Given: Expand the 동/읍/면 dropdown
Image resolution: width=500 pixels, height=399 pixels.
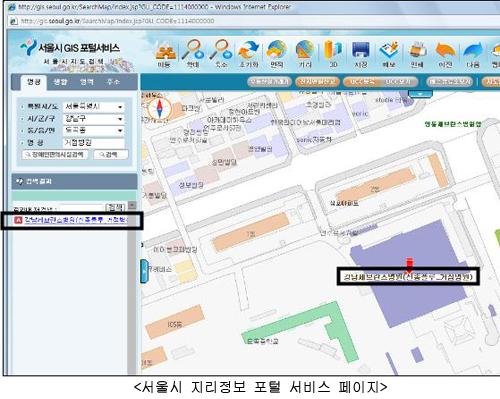Looking at the screenshot, I should pos(94,130).
